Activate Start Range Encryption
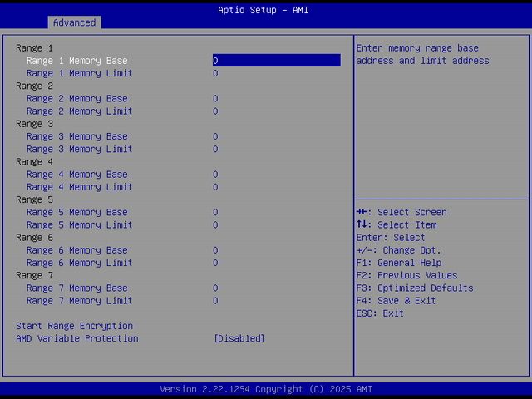 tap(74, 326)
